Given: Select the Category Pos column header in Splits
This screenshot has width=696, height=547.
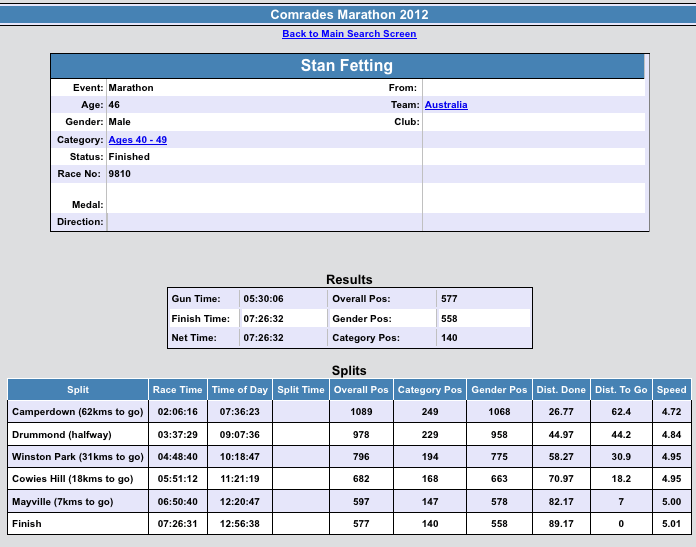Looking at the screenshot, I should [x=429, y=390].
